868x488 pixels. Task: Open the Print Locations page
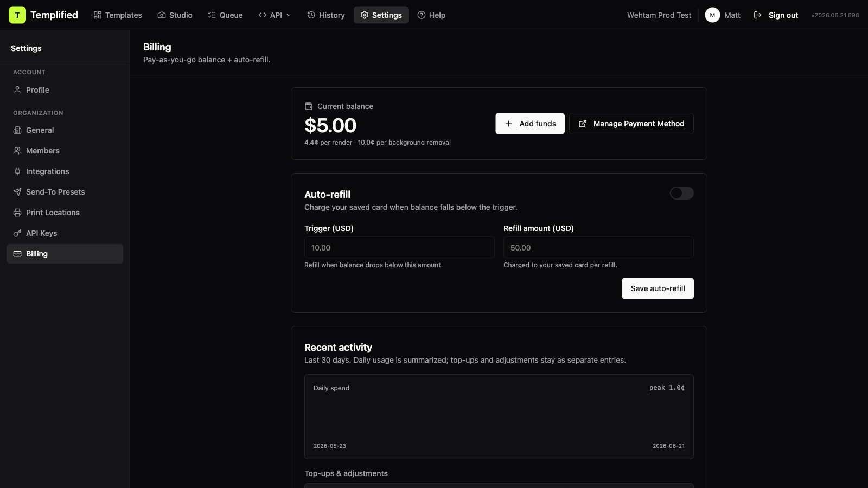65,213
